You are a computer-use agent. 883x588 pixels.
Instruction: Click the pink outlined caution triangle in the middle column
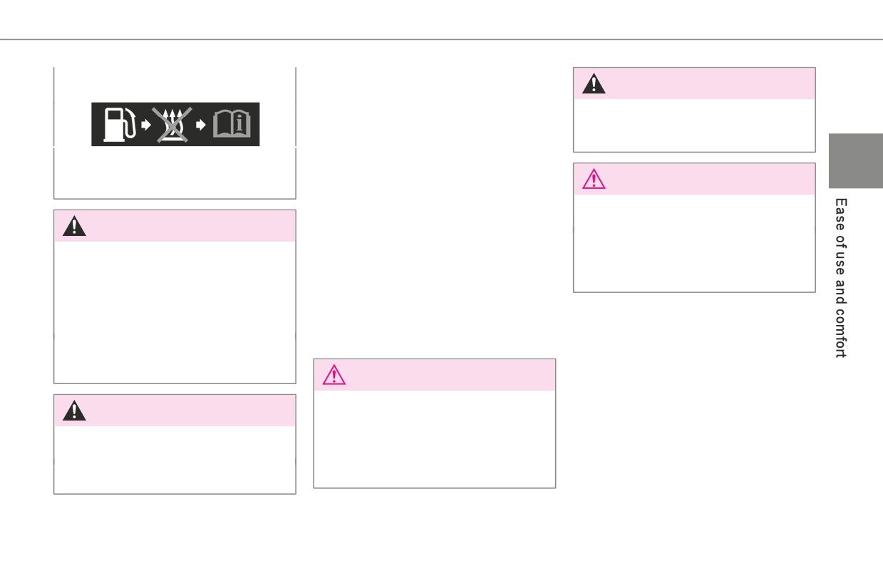[x=334, y=375]
